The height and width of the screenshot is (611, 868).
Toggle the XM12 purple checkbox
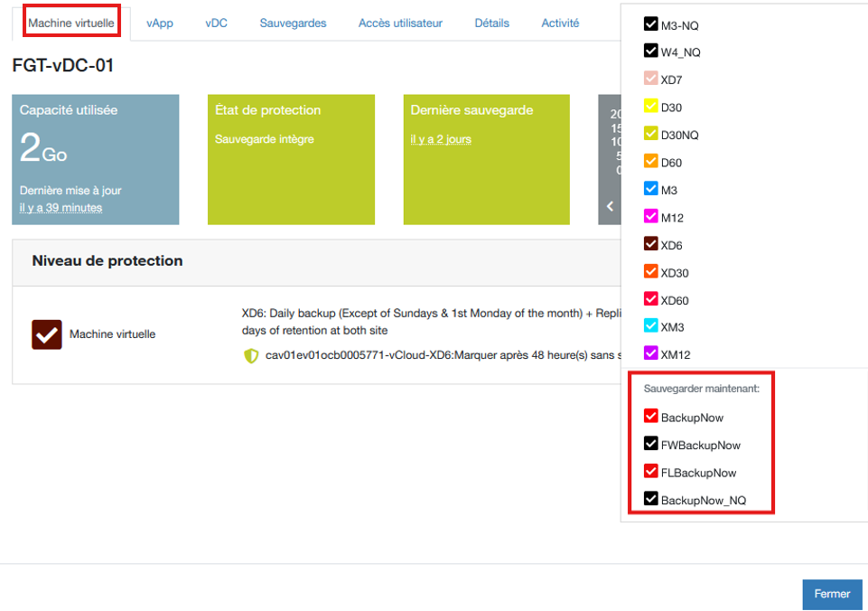click(650, 354)
